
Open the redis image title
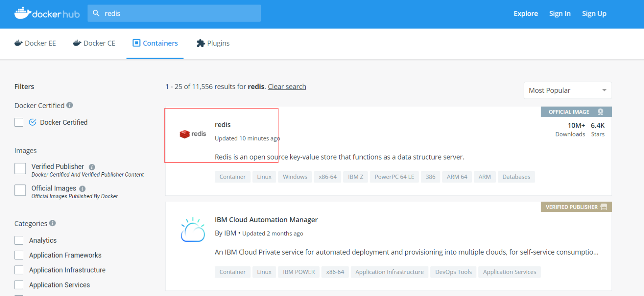point(223,124)
